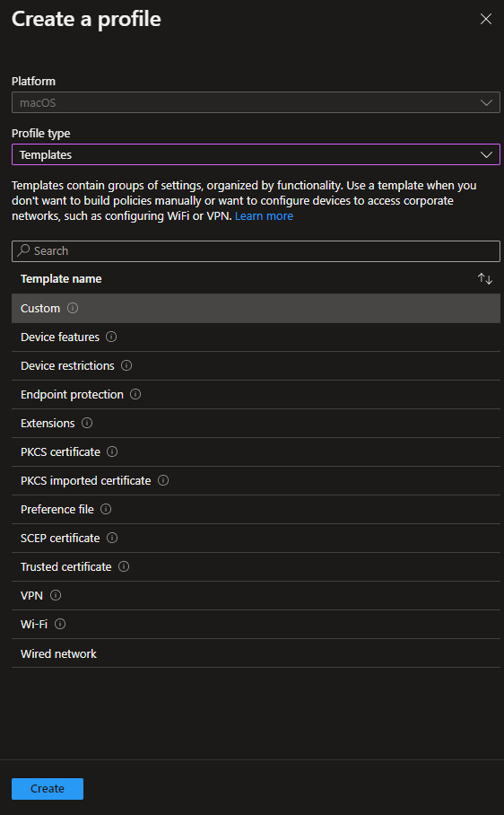Pick the Preference file template
Screen dimensions: 504x815
pyautogui.click(x=256, y=510)
